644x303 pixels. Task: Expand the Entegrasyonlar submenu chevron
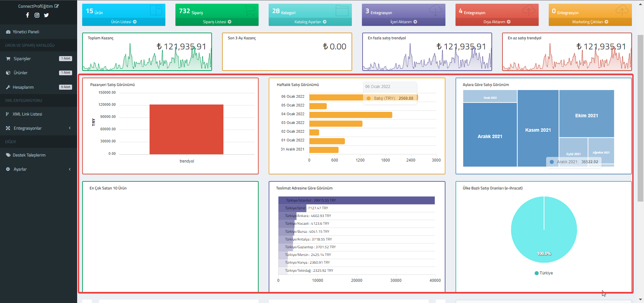(x=70, y=128)
